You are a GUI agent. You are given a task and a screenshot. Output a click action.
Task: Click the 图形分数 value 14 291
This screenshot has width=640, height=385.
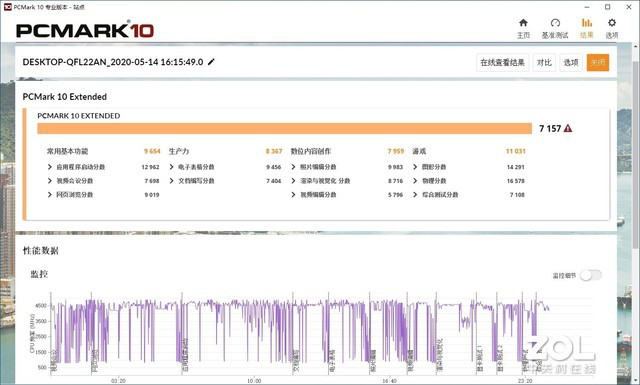coord(516,167)
